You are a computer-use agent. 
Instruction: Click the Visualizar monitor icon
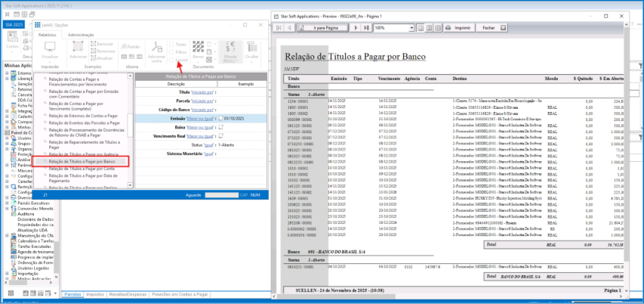tap(50, 47)
